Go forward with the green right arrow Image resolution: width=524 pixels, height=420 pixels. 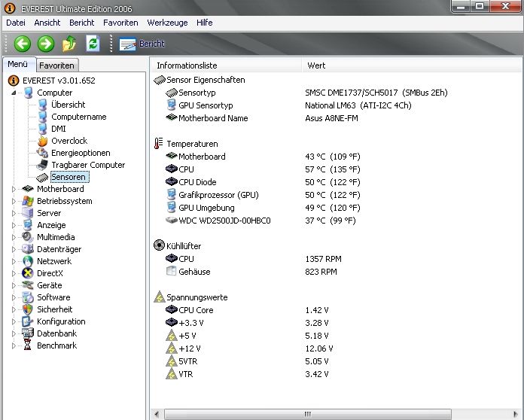coord(45,44)
